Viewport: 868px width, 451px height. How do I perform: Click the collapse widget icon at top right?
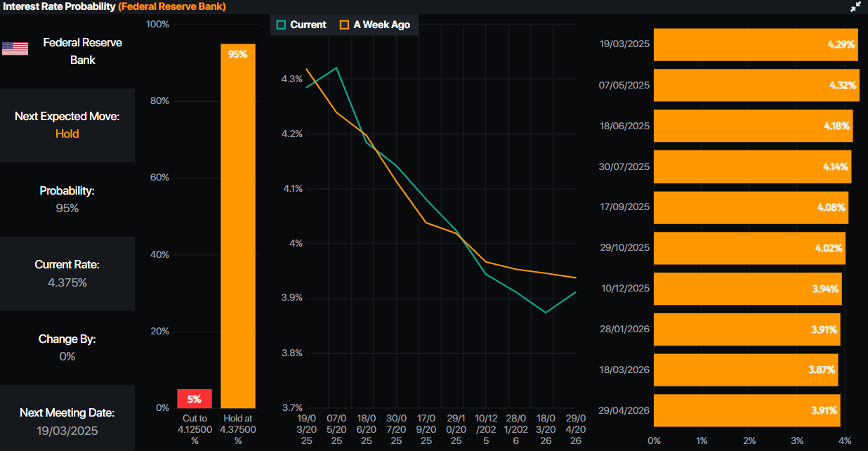click(855, 6)
